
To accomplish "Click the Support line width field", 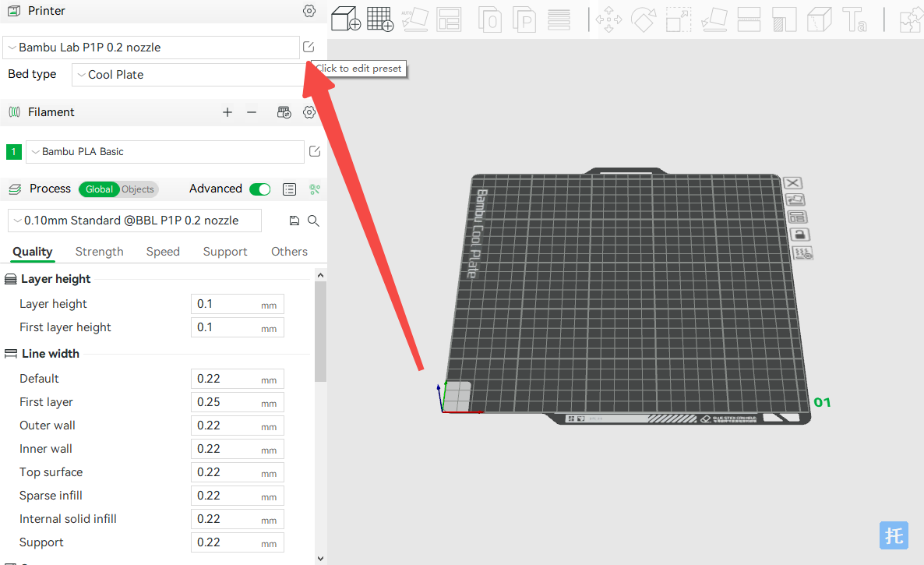I will (x=238, y=542).
